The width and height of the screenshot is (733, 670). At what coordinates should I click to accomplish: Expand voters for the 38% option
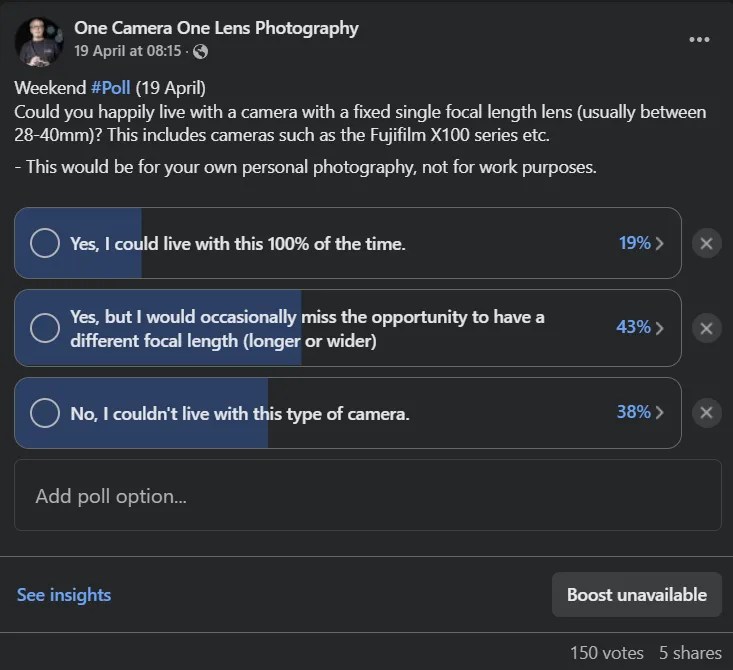641,413
